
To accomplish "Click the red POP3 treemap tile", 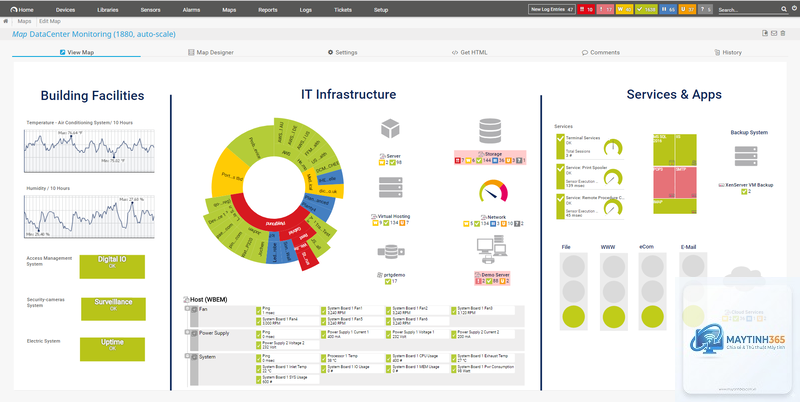I will pyautogui.click(x=664, y=183).
